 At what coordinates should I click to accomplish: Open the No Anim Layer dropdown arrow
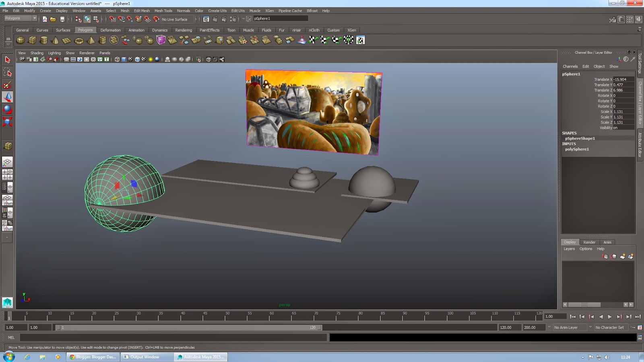(x=549, y=327)
